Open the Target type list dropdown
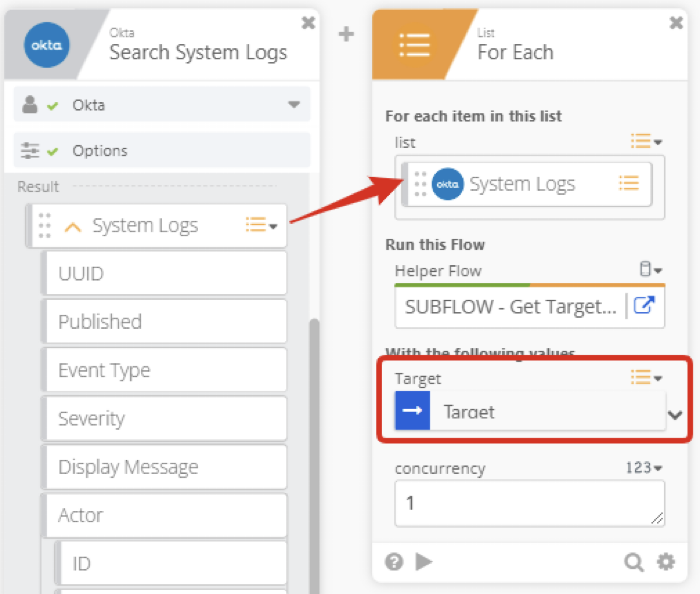The image size is (700, 594). pos(646,377)
